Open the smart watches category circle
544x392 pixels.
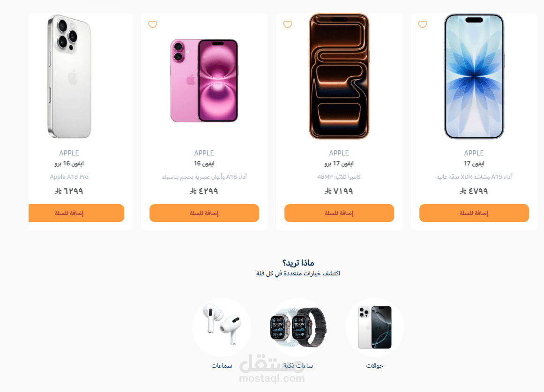click(x=298, y=327)
